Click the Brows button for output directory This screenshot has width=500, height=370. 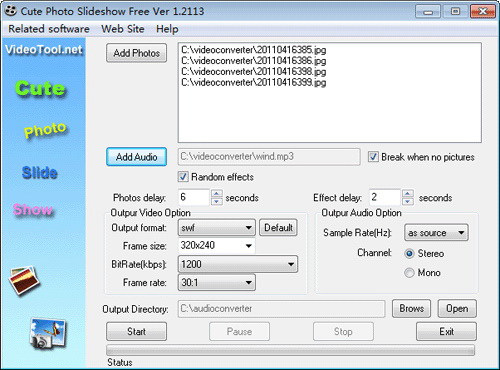411,308
